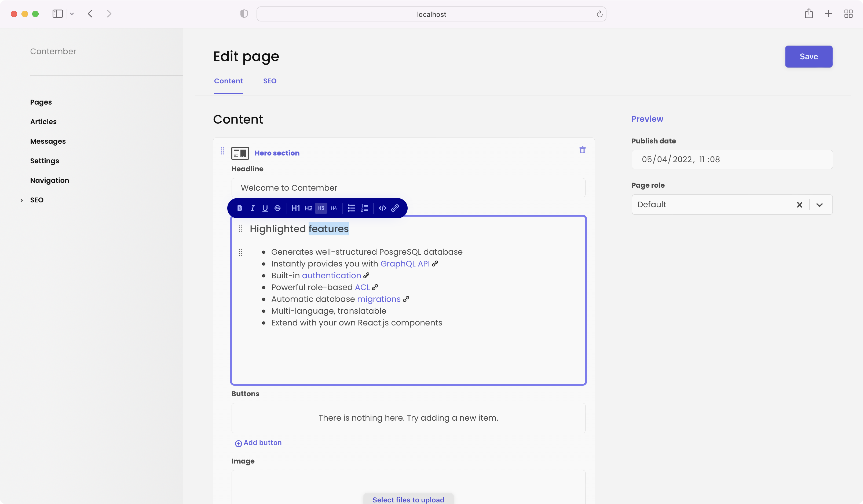Toggle underline formatting button
863x504 pixels.
click(x=265, y=208)
